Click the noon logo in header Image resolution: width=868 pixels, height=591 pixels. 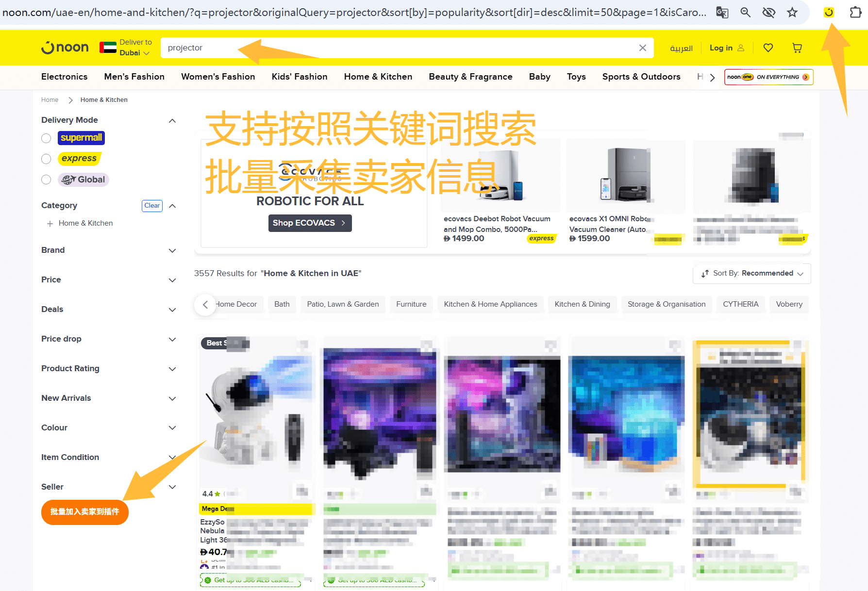(65, 48)
